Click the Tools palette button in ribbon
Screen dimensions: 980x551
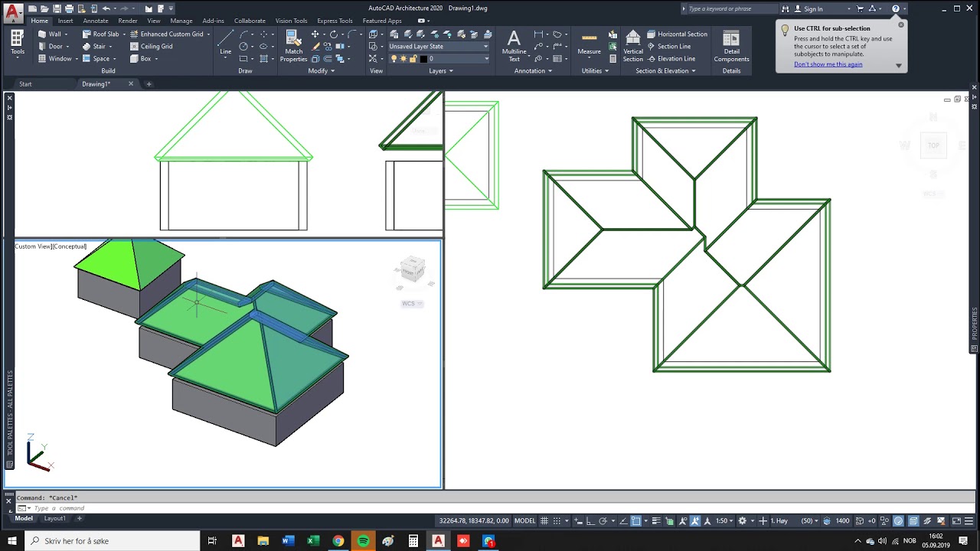(x=17, y=44)
